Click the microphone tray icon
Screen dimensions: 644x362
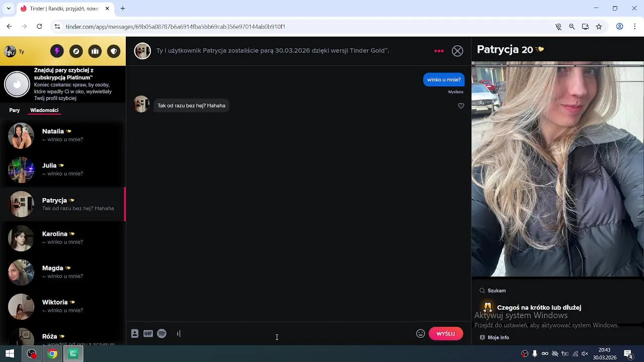534,354
